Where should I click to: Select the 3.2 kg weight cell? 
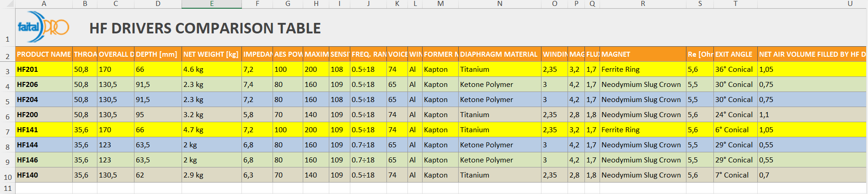coord(212,115)
